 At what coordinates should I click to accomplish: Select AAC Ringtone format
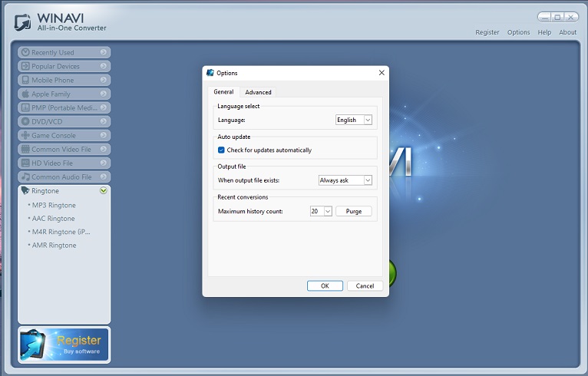53,219
